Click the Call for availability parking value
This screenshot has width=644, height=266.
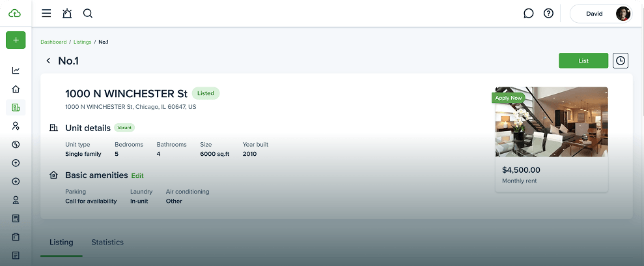coord(91,201)
